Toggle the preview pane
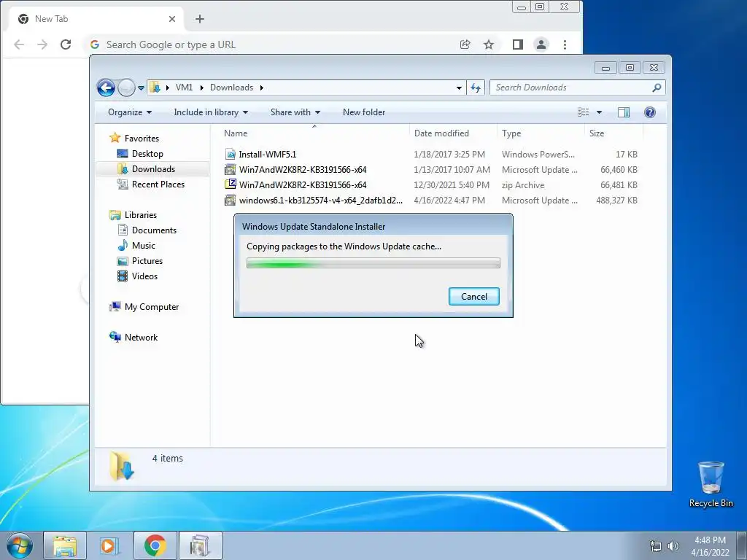Image resolution: width=747 pixels, height=560 pixels. (x=623, y=112)
